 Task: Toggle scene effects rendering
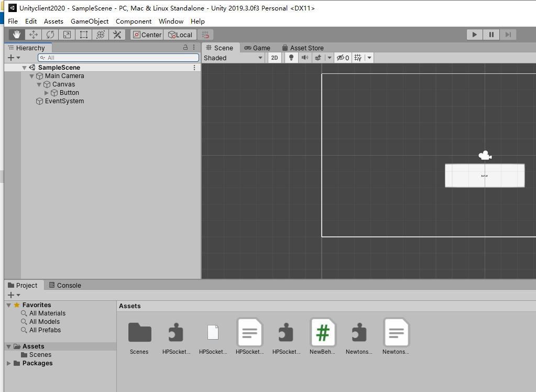318,58
